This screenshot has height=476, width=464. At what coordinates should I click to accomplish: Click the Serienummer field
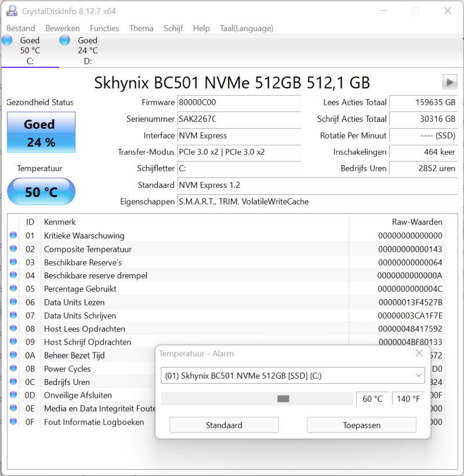click(239, 119)
